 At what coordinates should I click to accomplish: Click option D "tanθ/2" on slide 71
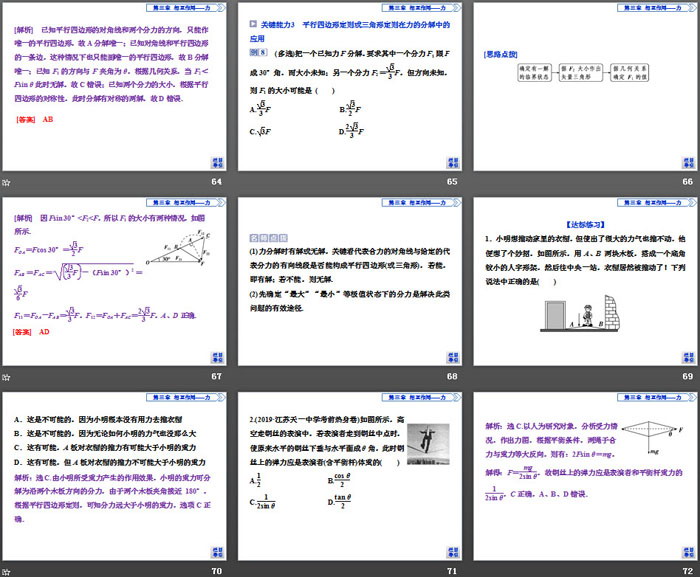pos(339,502)
